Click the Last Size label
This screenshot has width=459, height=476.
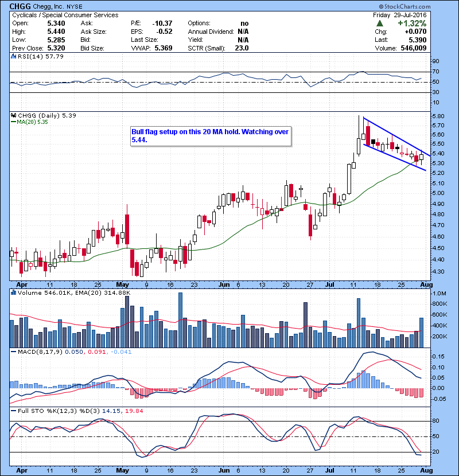[145, 40]
